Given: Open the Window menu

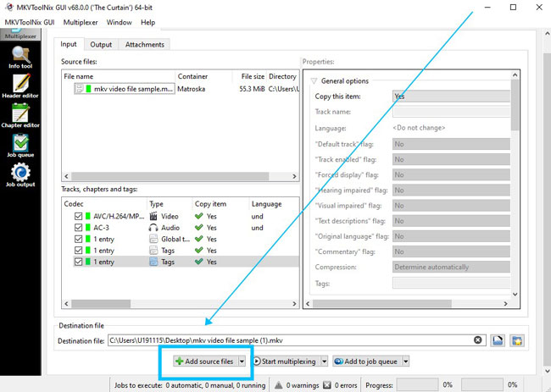Looking at the screenshot, I should point(120,22).
